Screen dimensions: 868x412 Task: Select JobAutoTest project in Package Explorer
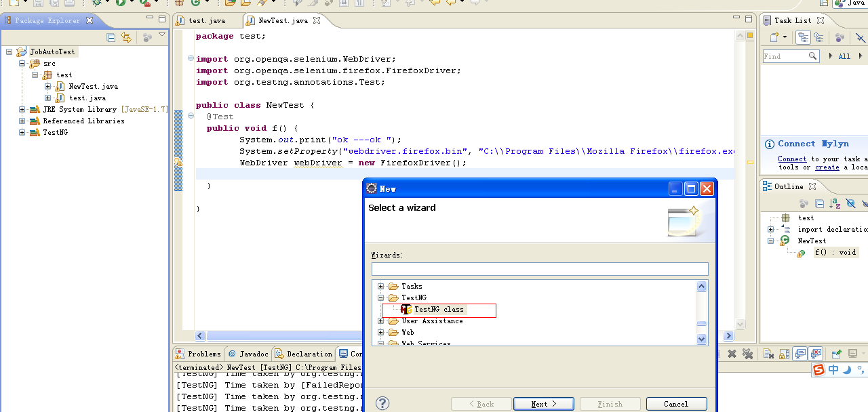click(x=53, y=52)
